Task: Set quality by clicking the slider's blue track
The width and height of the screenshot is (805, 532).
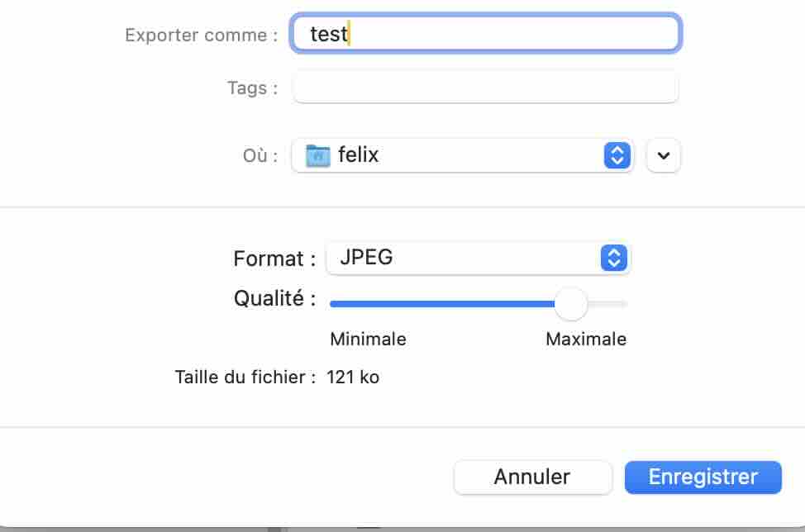Action: coord(442,304)
